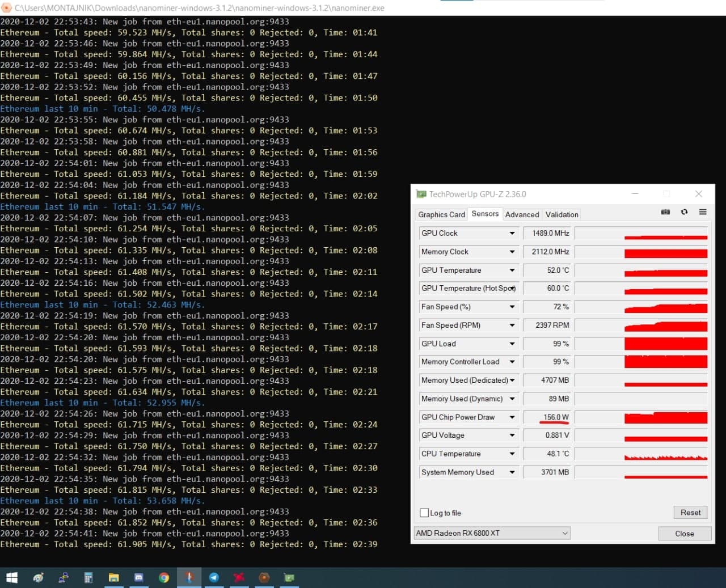
Task: Open the GPU Chip Power Draw dropdown
Action: [512, 417]
